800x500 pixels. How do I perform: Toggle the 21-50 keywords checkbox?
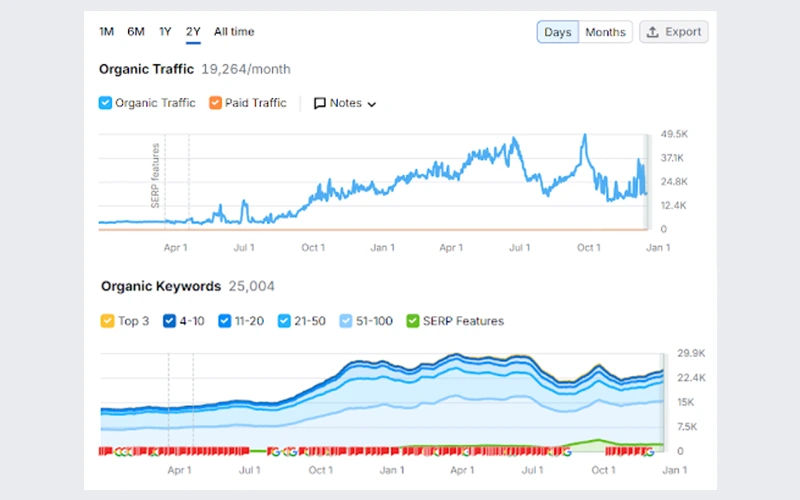pyautogui.click(x=285, y=321)
